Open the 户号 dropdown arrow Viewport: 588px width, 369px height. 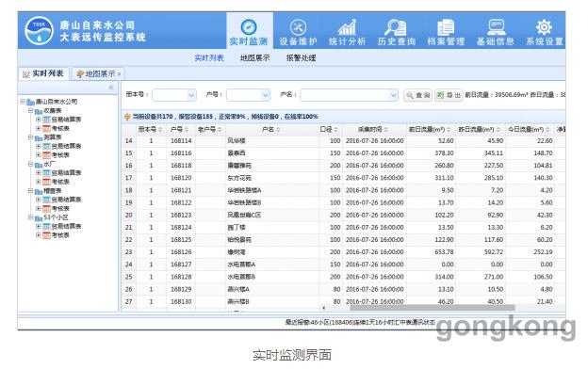click(x=266, y=95)
